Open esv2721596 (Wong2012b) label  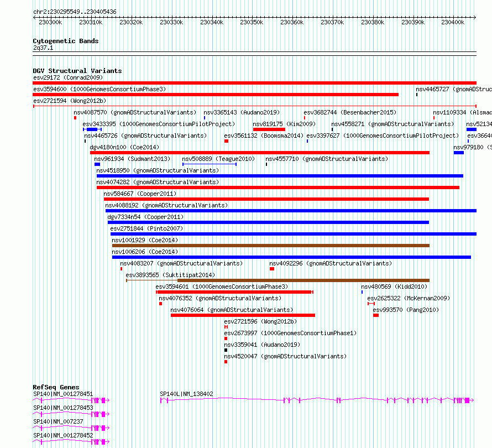coord(260,321)
